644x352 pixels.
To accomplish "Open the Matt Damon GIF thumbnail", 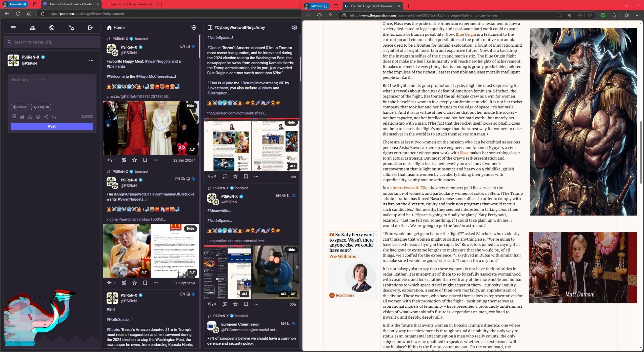I will 583,268.
